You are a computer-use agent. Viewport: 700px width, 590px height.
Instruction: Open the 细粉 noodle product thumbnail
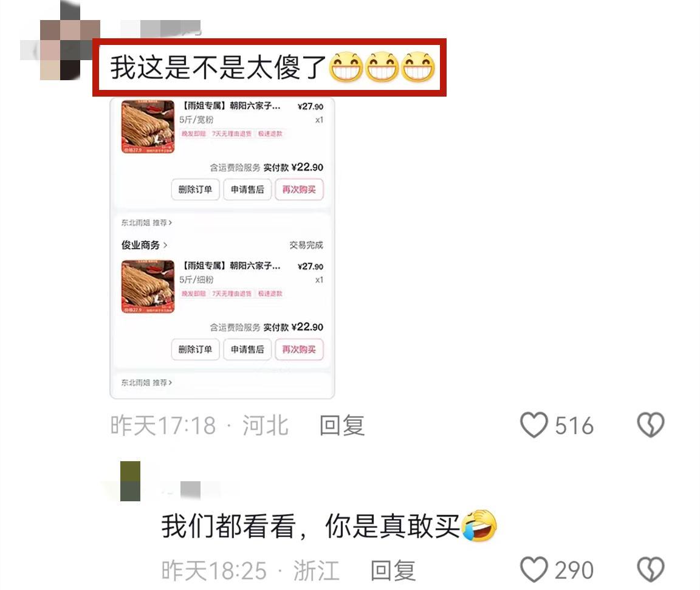click(x=148, y=287)
